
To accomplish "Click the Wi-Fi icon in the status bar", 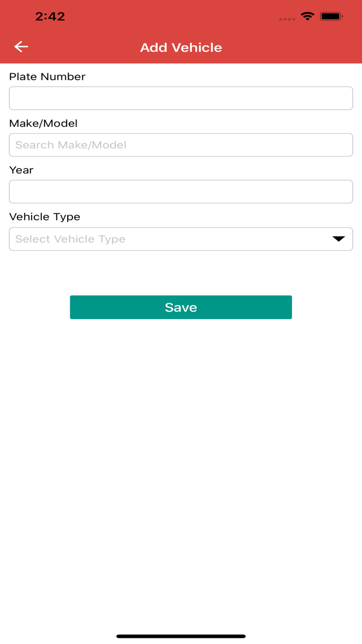I will click(307, 16).
